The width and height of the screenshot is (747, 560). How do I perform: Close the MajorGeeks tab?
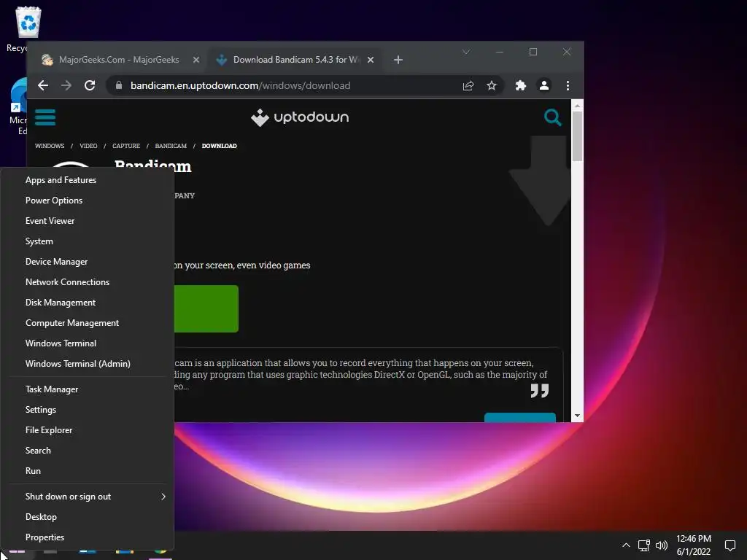(x=196, y=60)
